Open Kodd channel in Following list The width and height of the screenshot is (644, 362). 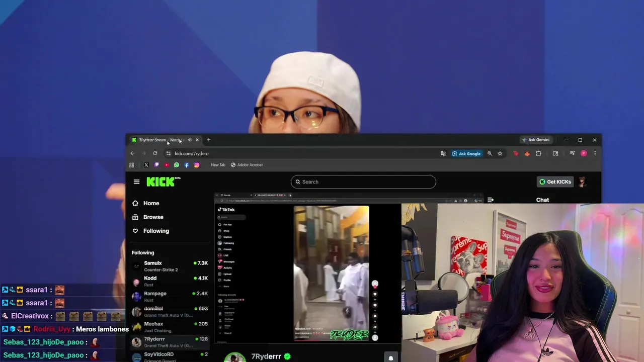170,281
